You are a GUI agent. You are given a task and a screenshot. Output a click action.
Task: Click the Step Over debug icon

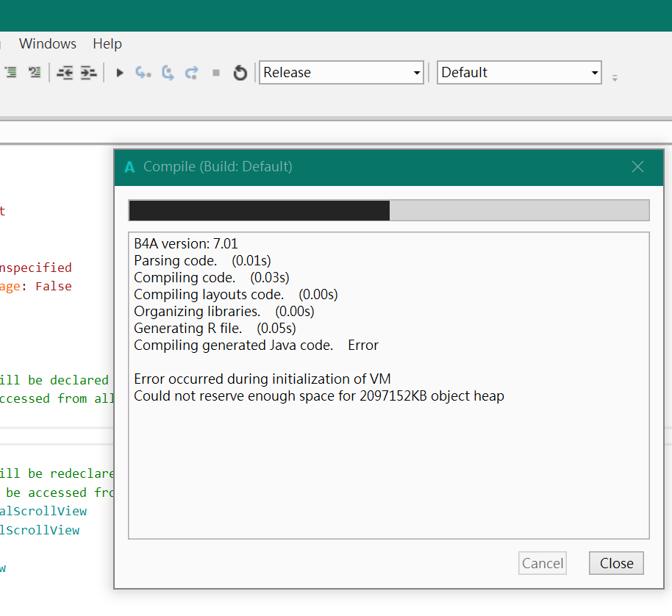click(x=168, y=73)
